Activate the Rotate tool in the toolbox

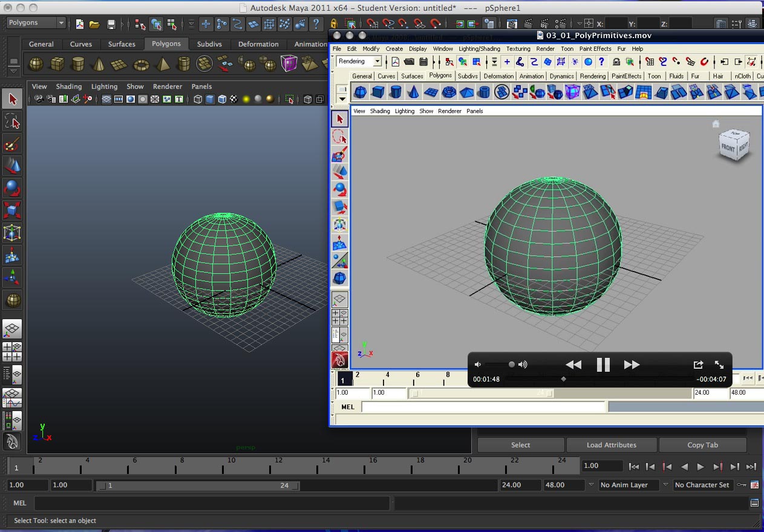[13, 187]
